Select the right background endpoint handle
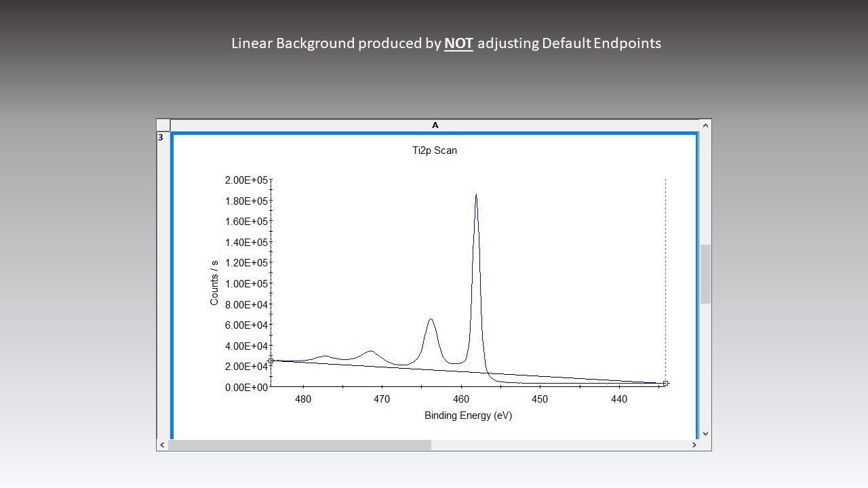This screenshot has height=488, width=868. click(x=665, y=382)
